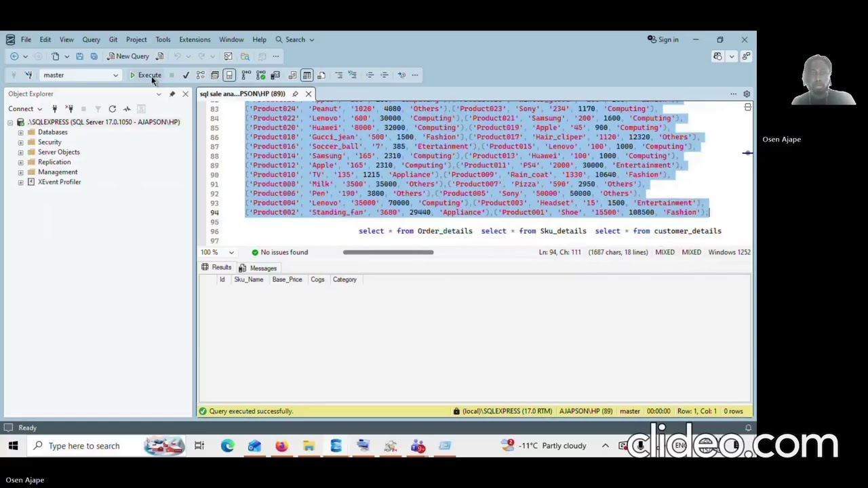Expand the Replication tree node
Screen dimensions: 868x488
(20, 162)
